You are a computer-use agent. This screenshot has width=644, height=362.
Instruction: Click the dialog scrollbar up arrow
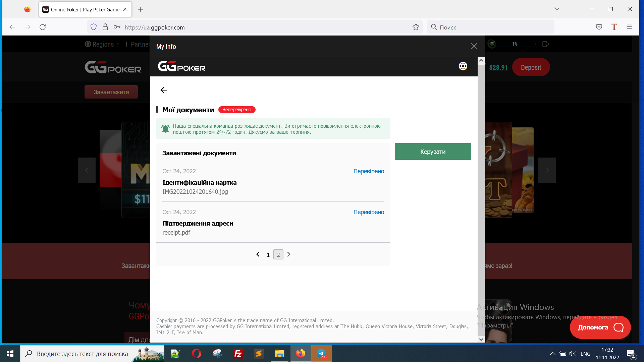coord(481,61)
